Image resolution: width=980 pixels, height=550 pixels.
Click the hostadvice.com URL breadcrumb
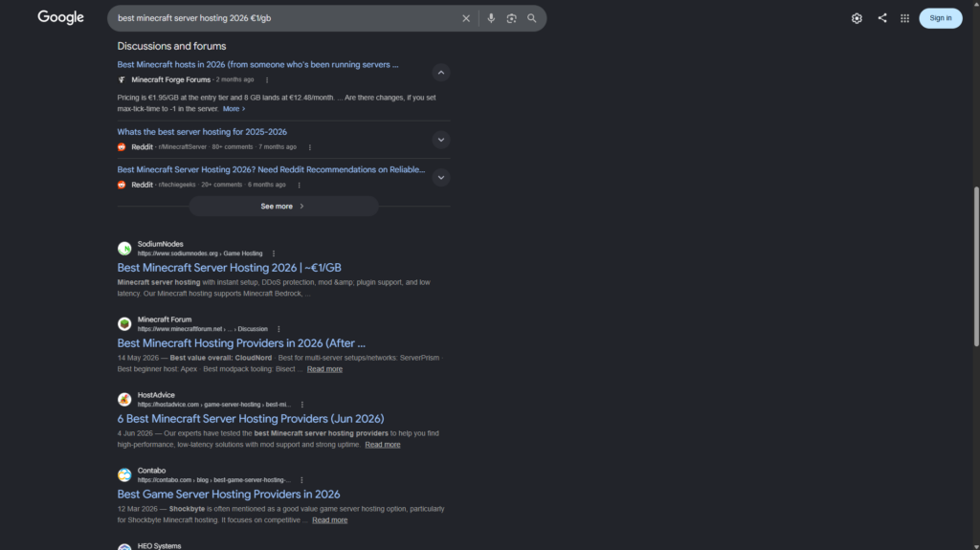[213, 405]
